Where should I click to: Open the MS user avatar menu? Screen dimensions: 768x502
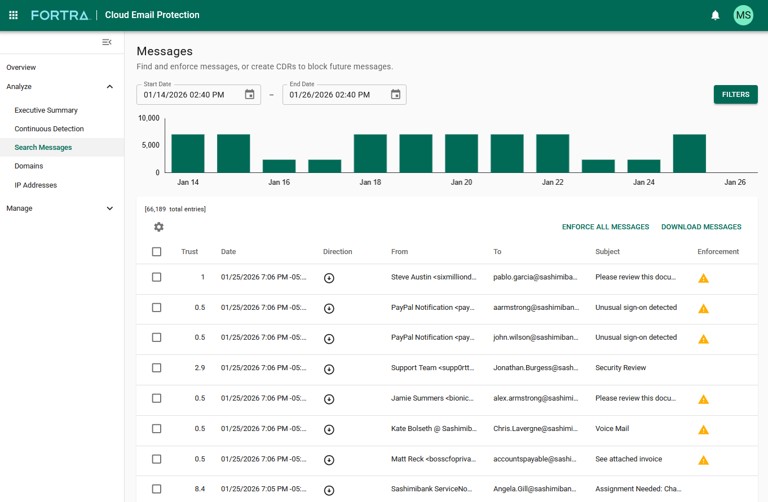tap(743, 15)
